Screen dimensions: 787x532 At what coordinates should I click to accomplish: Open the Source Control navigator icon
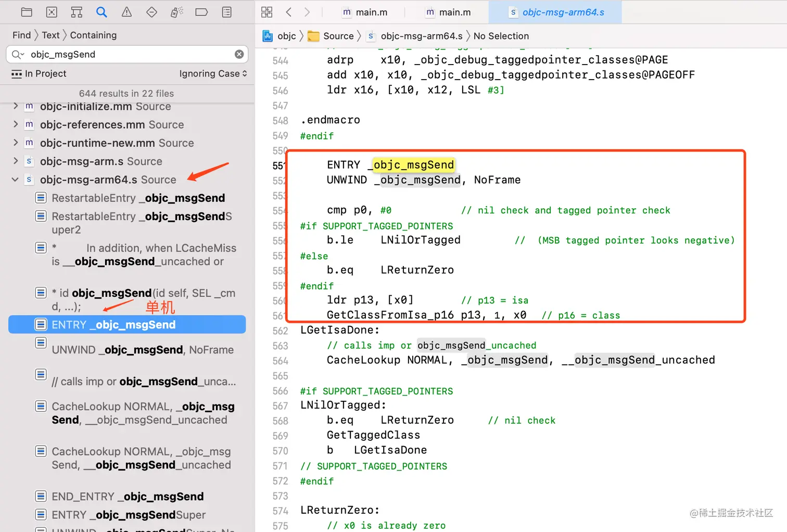52,12
